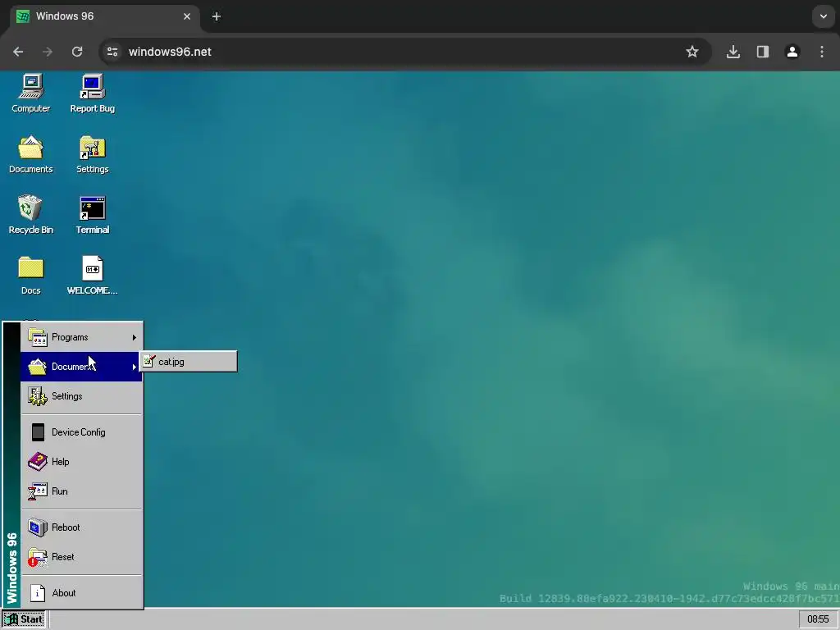Select the Windows 96 browser tab

(105, 16)
